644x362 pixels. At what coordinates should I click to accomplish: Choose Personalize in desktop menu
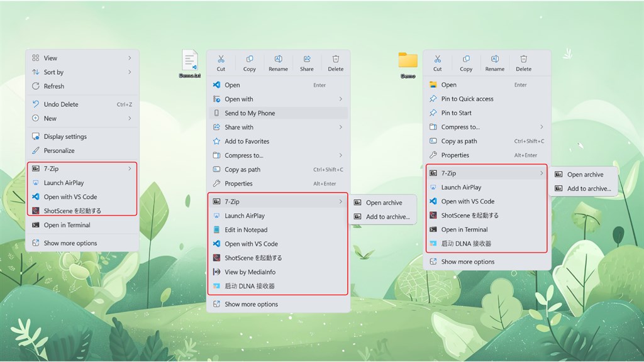tap(82, 151)
